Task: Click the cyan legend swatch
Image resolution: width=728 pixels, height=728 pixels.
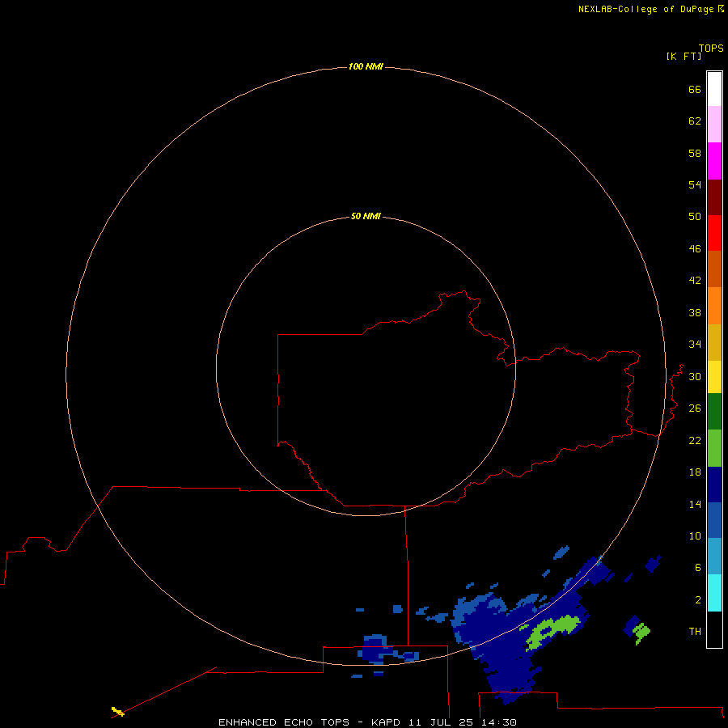Action: pyautogui.click(x=714, y=593)
